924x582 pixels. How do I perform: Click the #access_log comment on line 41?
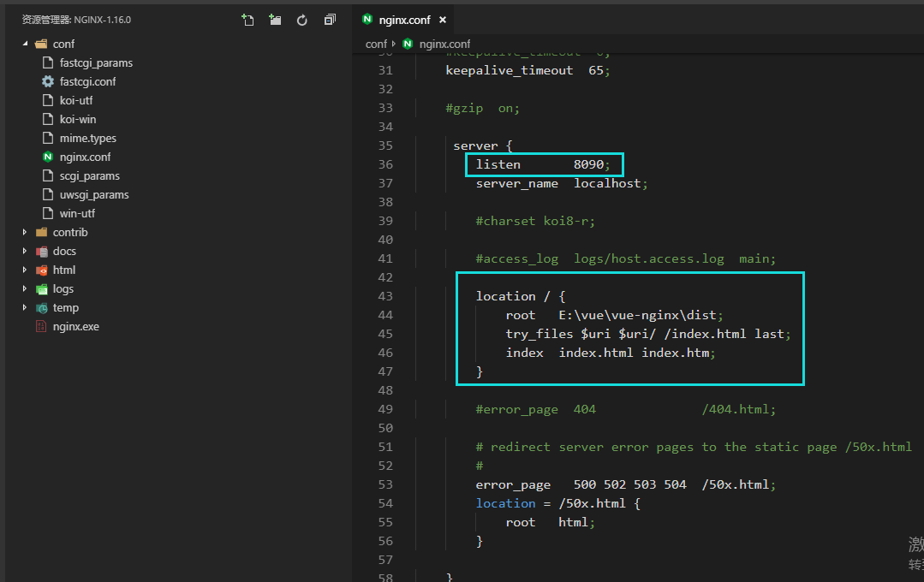[626, 258]
